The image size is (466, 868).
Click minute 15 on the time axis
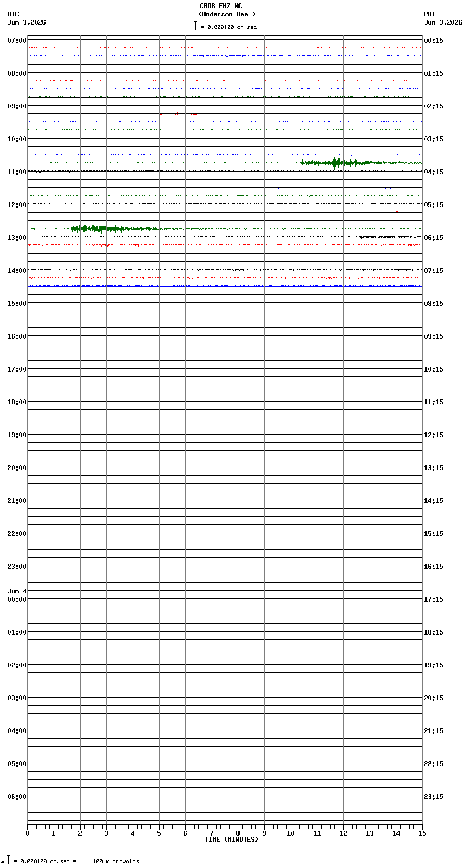pyautogui.click(x=422, y=833)
